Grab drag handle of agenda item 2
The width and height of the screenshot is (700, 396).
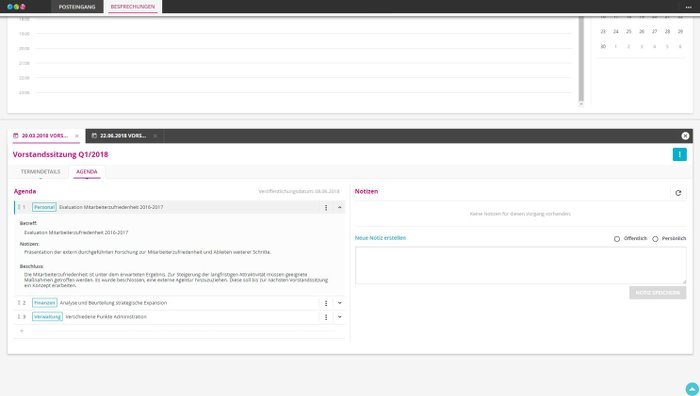(19, 303)
